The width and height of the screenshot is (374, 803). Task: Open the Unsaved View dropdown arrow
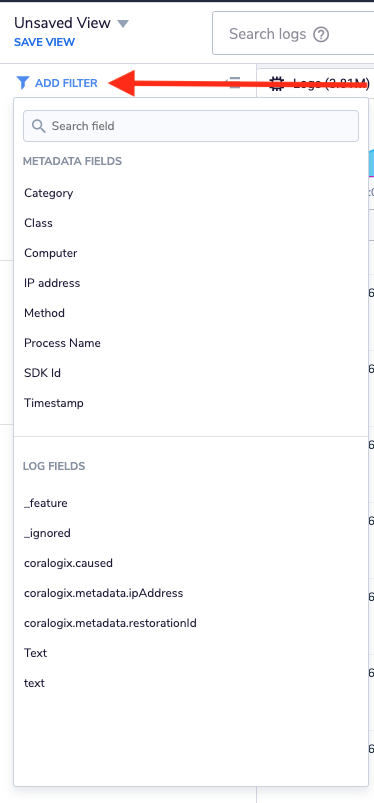tap(123, 24)
